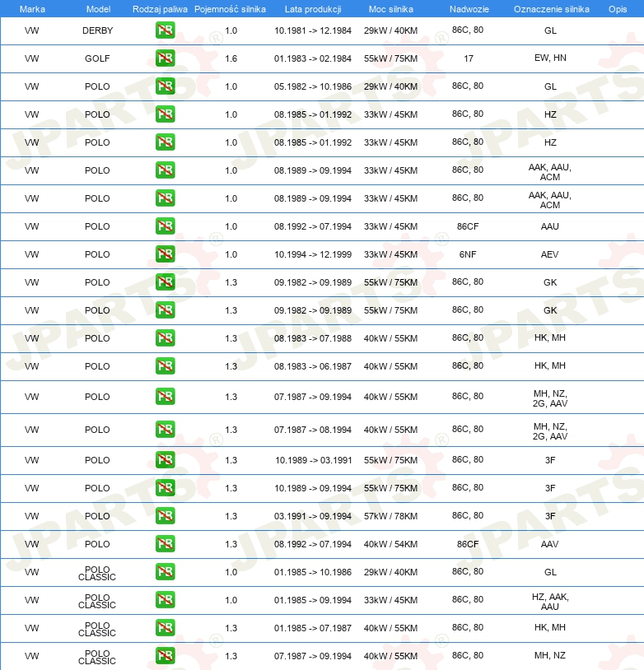The width and height of the screenshot is (644, 670).
Task: Click fuel icon in POLO 86CF AAU row
Action: pyautogui.click(x=165, y=226)
